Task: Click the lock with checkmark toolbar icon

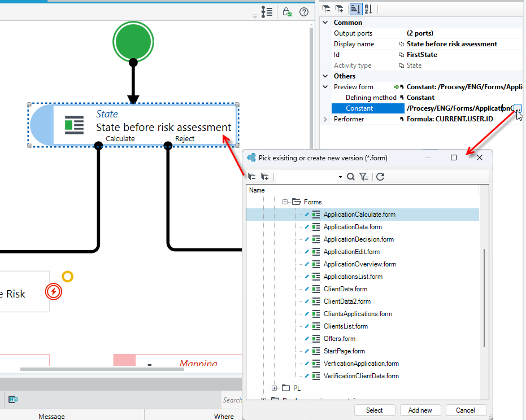Action: 287,12
